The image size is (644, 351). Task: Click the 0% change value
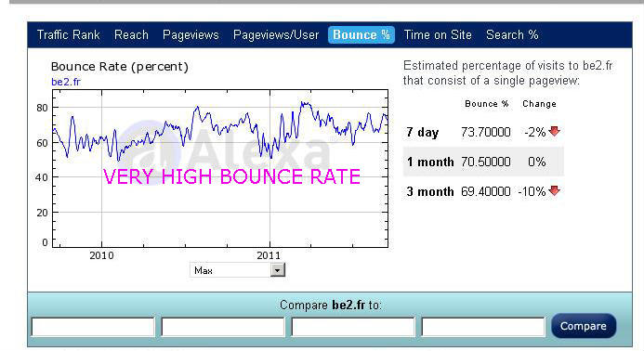click(x=537, y=162)
